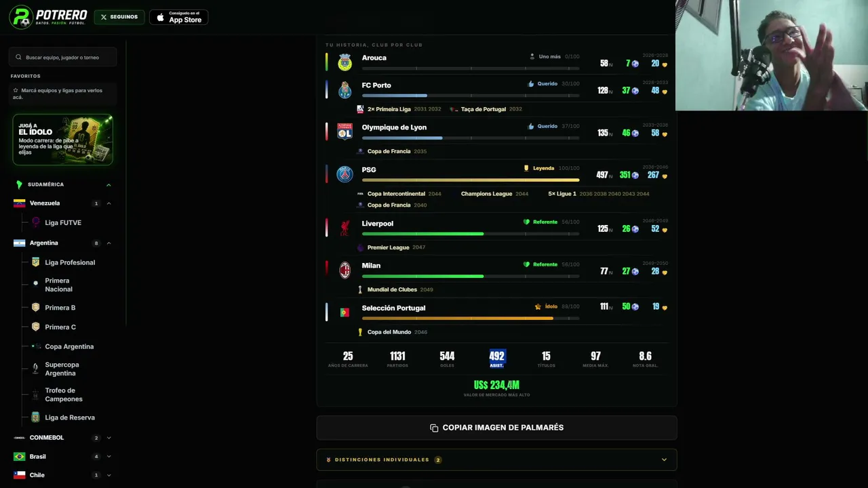Click the Liga de Reserva crest icon
Viewport: 868px width, 488px height.
36,418
